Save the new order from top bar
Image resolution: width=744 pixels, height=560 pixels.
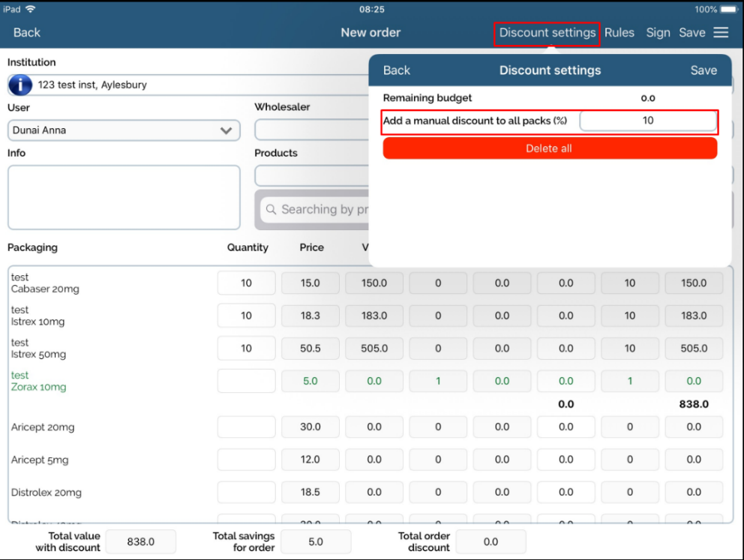[x=691, y=33]
